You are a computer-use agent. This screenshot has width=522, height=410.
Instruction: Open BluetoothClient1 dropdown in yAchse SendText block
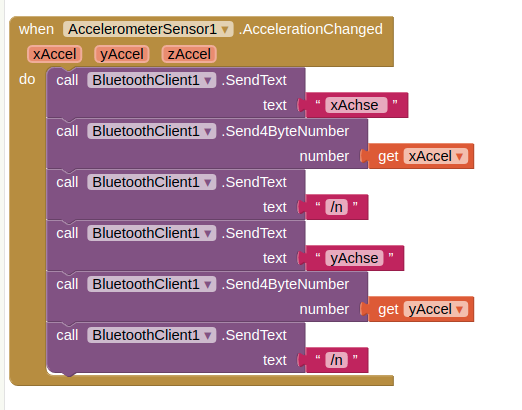152,233
